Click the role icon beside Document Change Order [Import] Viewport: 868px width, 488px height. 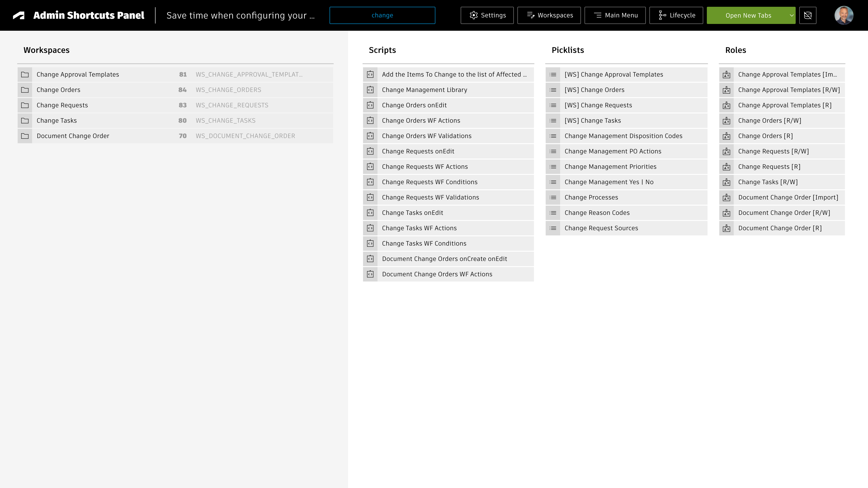tap(726, 197)
